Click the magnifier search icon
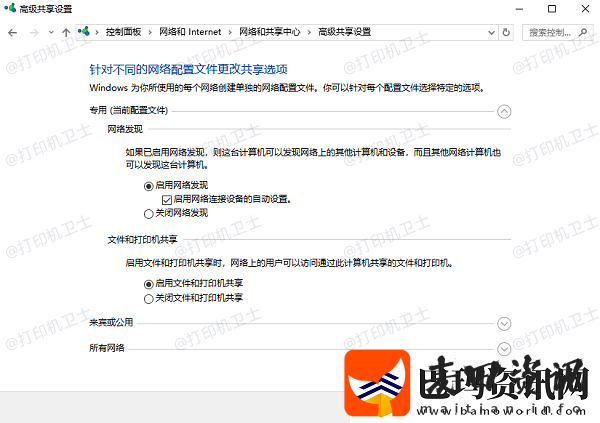 coord(583,33)
